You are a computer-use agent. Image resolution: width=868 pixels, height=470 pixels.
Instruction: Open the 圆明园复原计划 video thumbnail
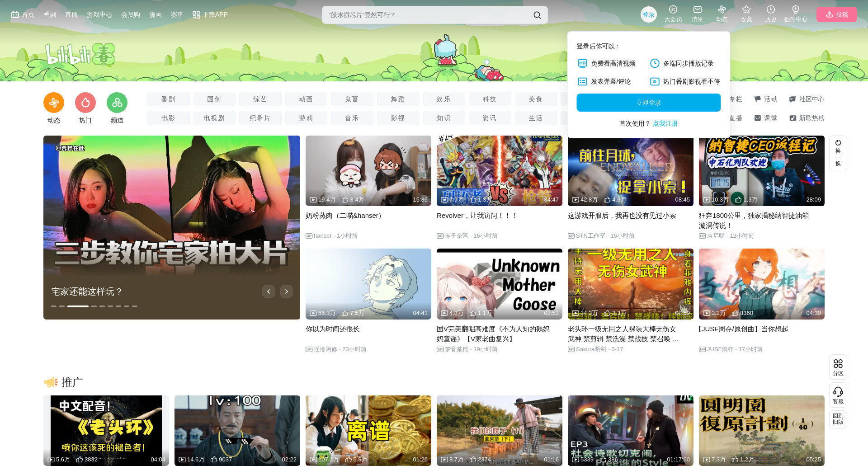(762, 431)
